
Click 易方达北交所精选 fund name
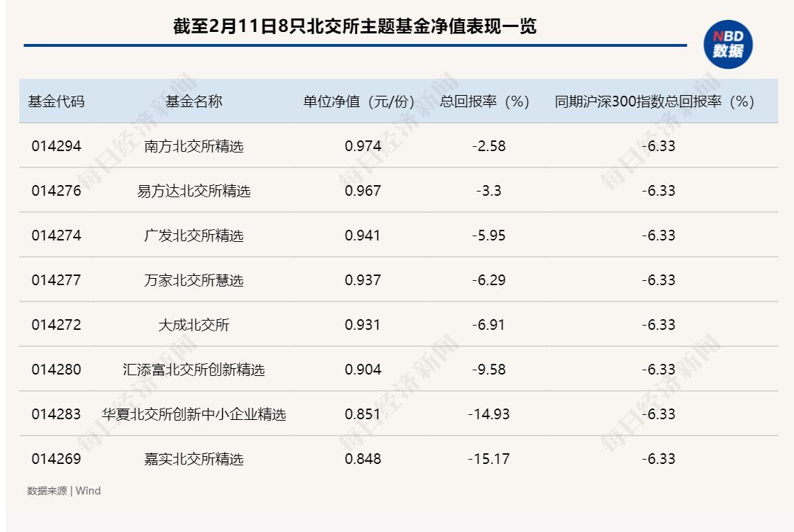tap(194, 191)
